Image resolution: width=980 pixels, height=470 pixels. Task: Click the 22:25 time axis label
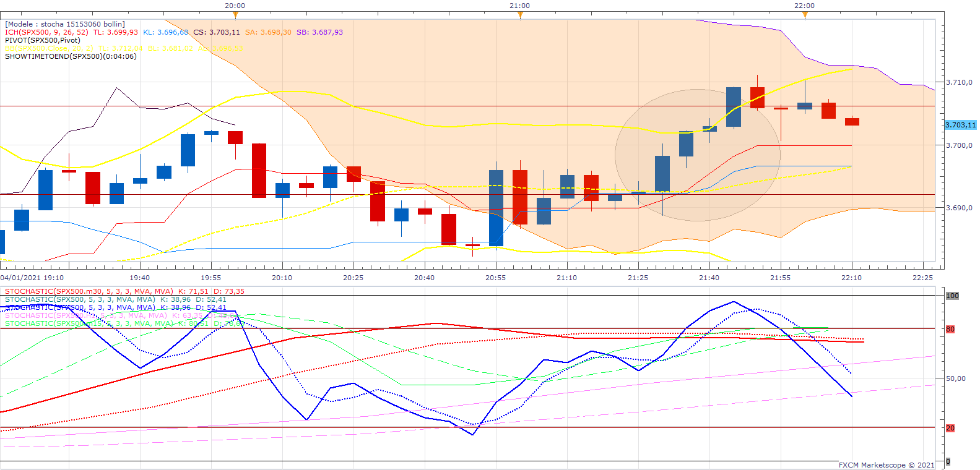(x=923, y=278)
